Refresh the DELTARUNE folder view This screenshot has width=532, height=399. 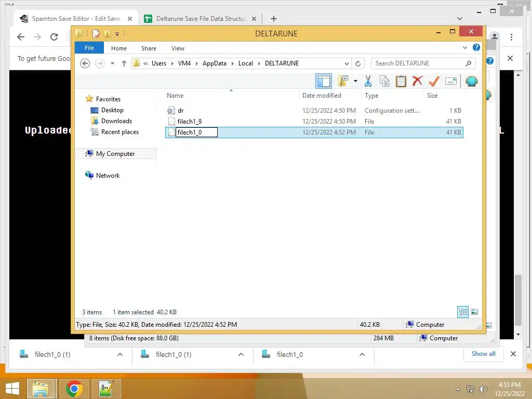357,63
